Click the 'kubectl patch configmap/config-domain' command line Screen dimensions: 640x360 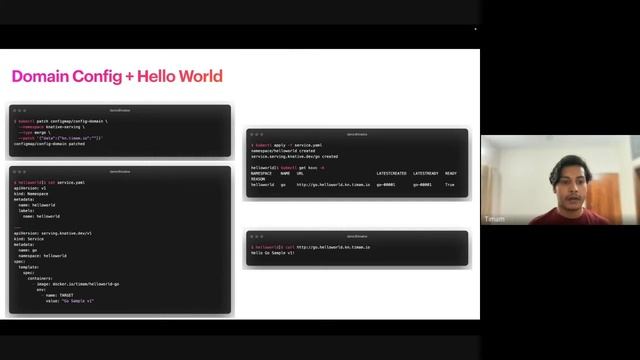click(61, 121)
